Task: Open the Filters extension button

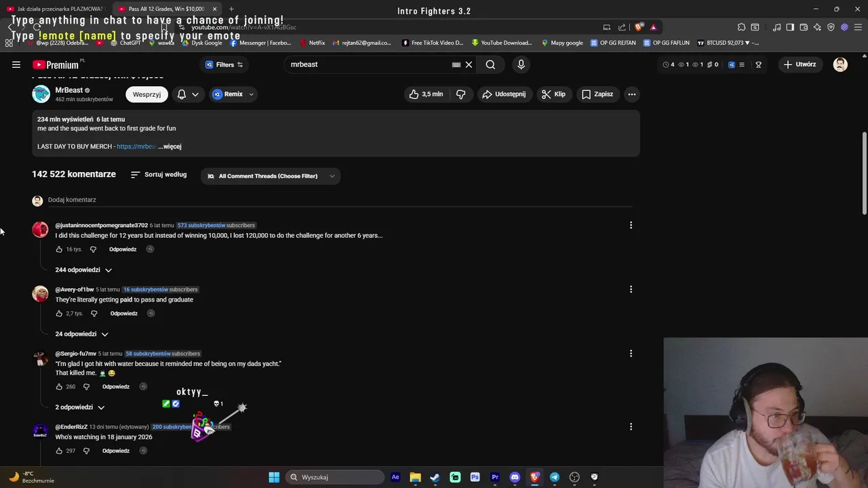Action: coord(224,64)
